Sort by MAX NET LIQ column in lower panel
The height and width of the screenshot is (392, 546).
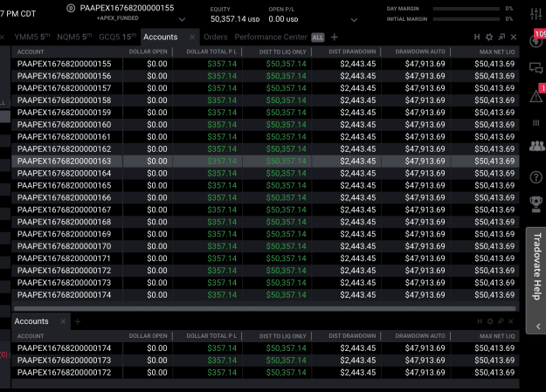coord(497,336)
